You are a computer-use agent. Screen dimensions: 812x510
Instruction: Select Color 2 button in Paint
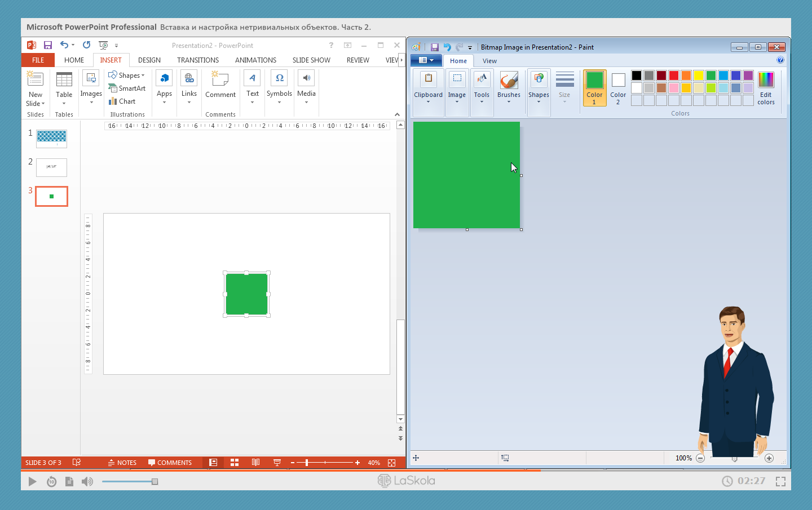tap(618, 88)
